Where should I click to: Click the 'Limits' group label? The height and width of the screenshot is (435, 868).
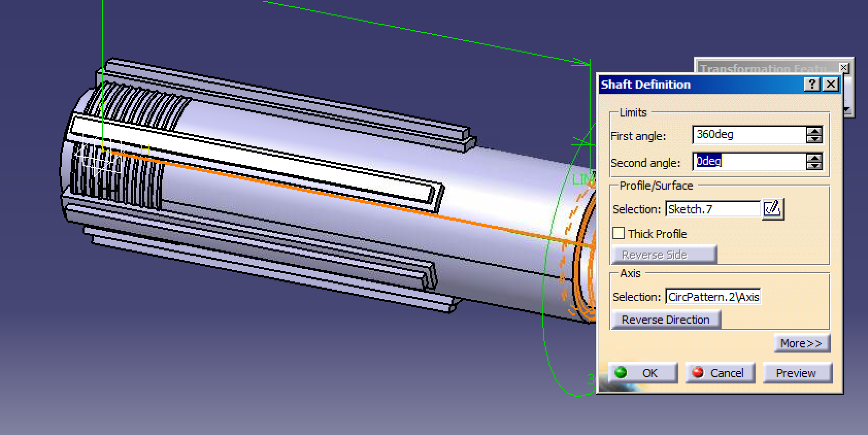click(633, 112)
